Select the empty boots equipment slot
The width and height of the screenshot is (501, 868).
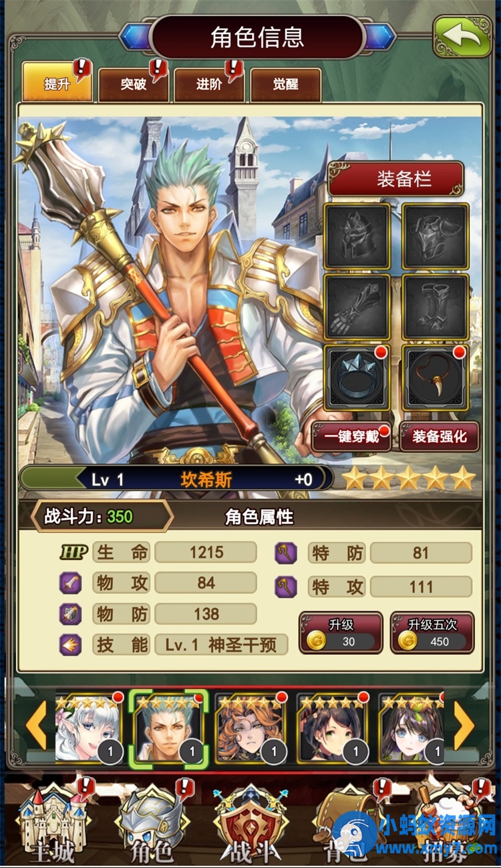coord(436,307)
